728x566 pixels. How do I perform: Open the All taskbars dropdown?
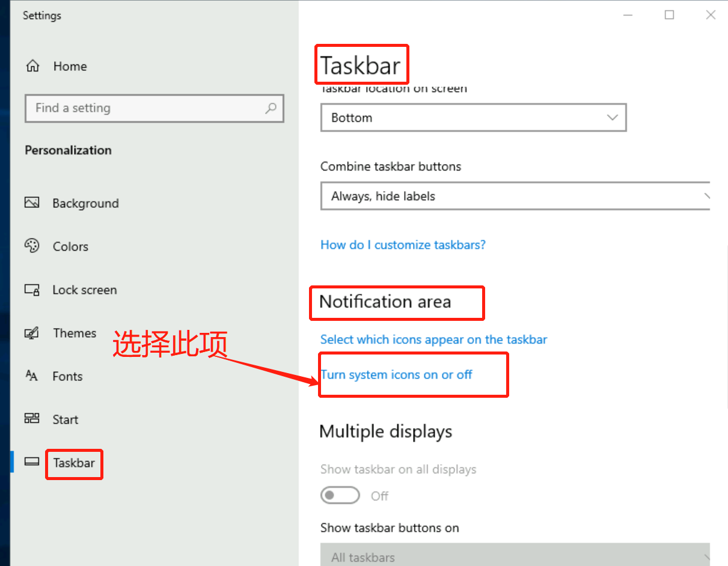516,556
